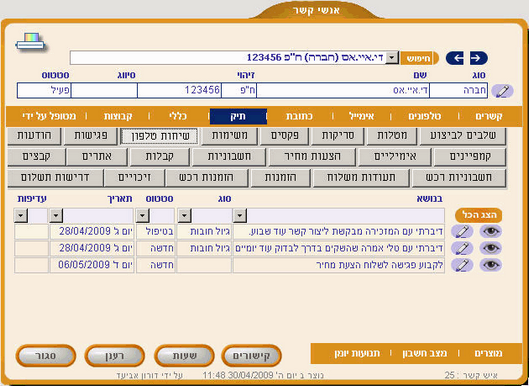The image size is (529, 386).
Task: Open דרישות תשלום section
Action: pyautogui.click(x=55, y=178)
